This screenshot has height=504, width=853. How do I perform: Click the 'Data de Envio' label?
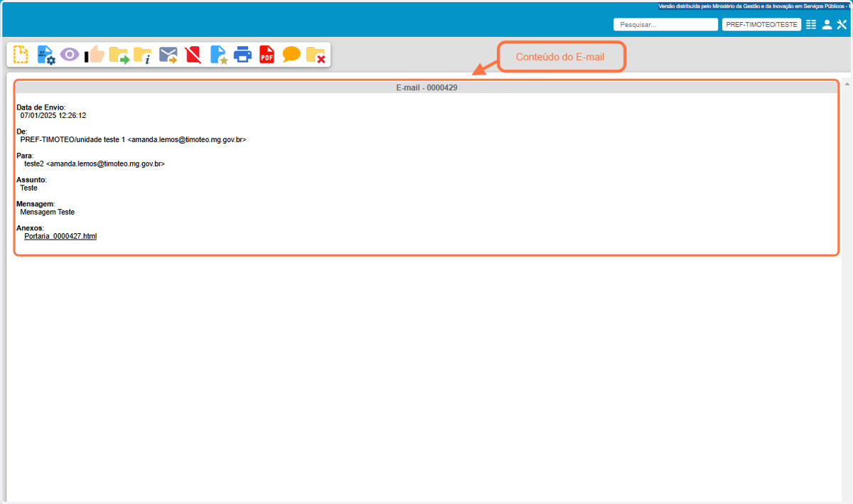[41, 107]
